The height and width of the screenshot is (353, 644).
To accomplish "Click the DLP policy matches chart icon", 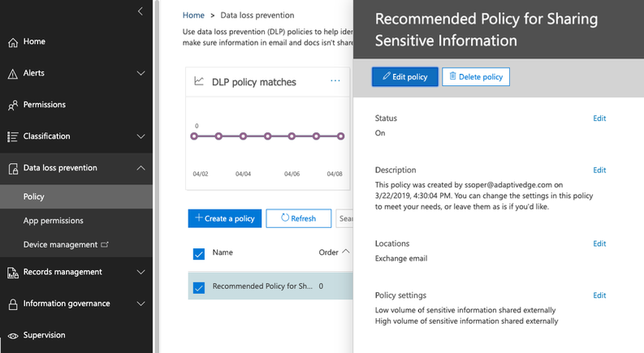I will tap(199, 81).
